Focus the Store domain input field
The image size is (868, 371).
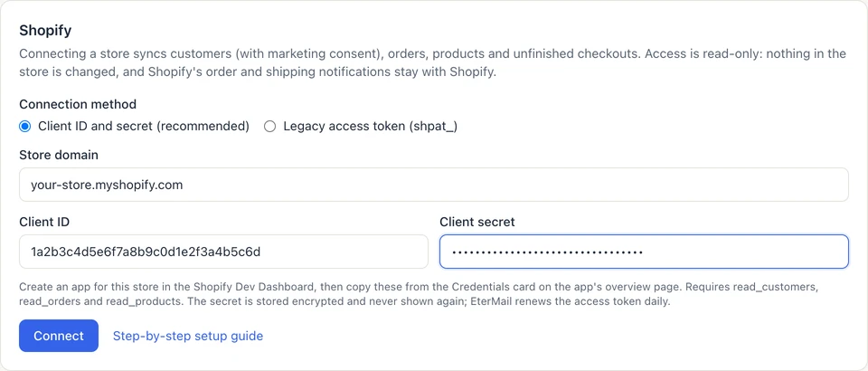(433, 185)
